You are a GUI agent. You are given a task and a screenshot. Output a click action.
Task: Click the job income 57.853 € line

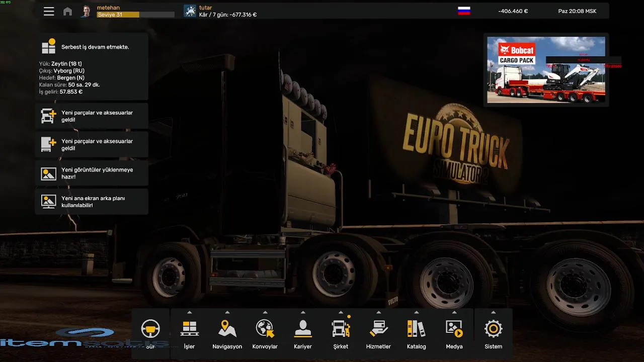tap(60, 92)
